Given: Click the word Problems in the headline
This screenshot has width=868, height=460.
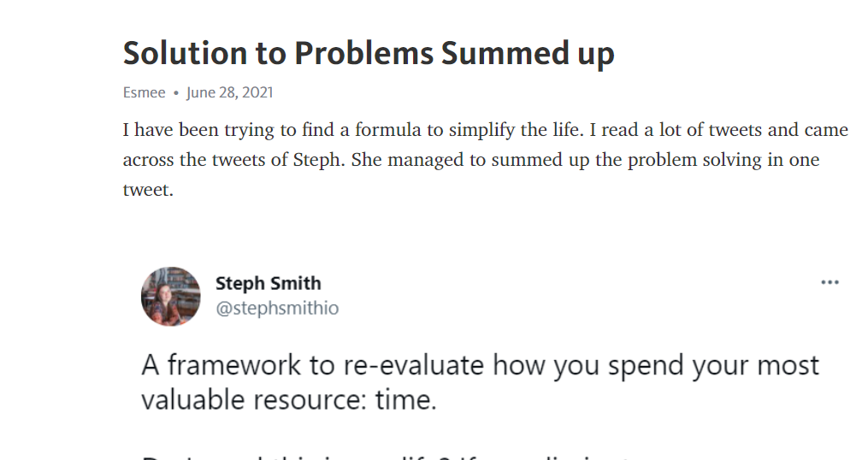Looking at the screenshot, I should point(363,53).
